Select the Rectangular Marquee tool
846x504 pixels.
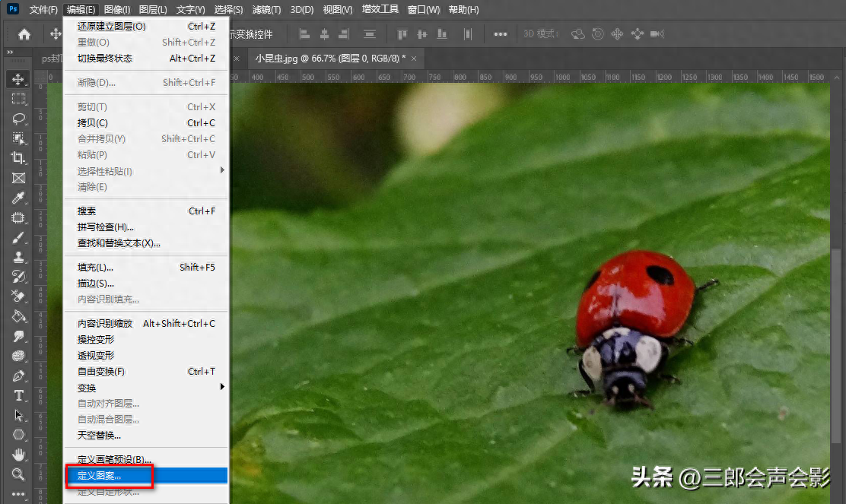[18, 99]
